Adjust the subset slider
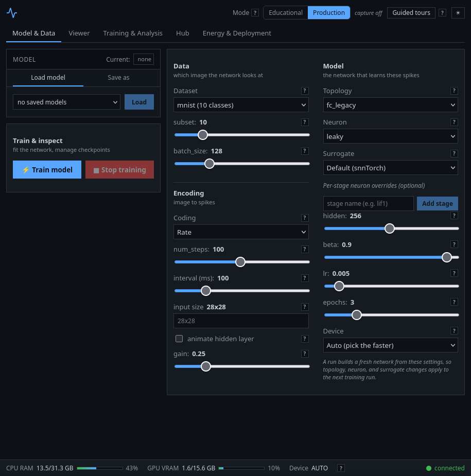The height and width of the screenshot is (476, 471). tap(242, 135)
